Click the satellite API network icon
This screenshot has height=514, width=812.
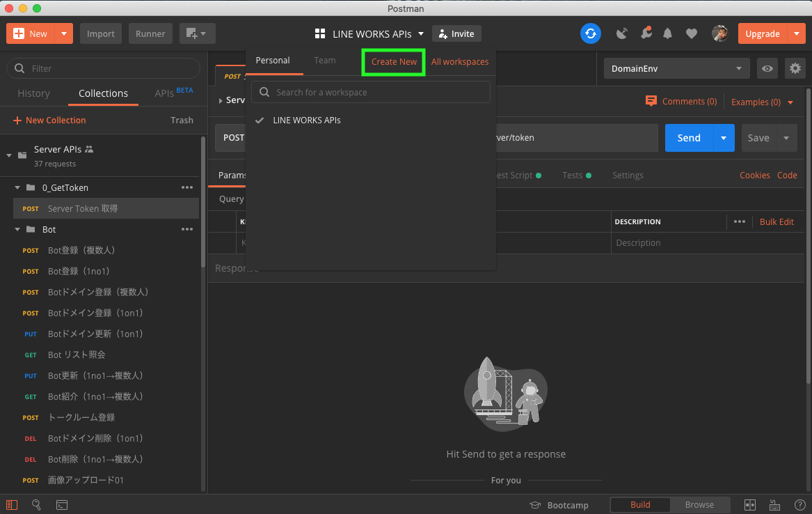tap(621, 33)
